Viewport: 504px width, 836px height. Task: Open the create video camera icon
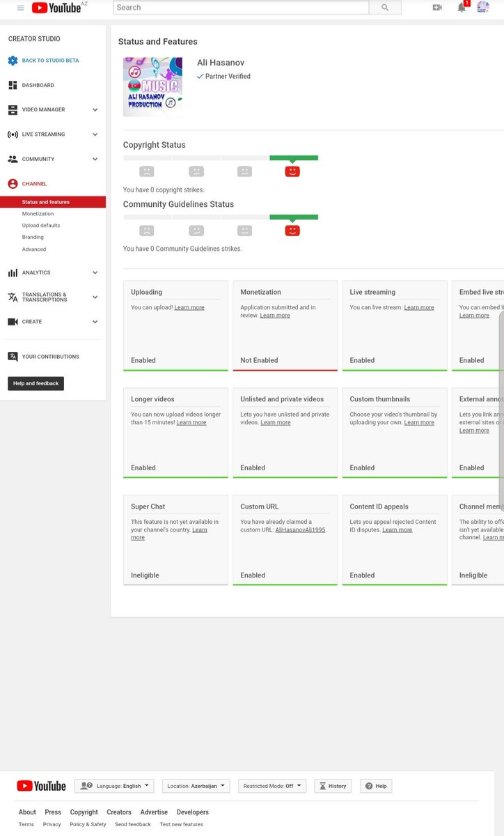coord(437,8)
